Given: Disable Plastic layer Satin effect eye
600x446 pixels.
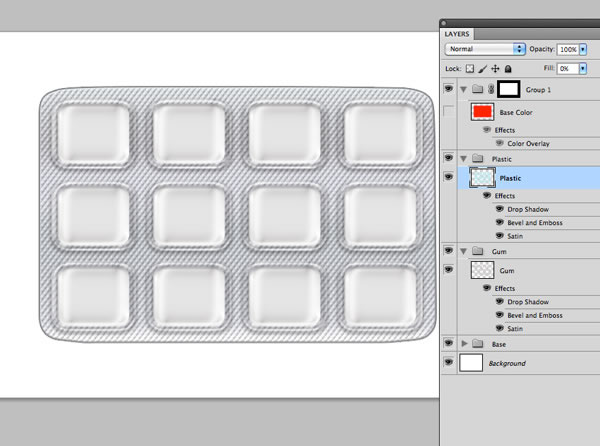Looking at the screenshot, I should pyautogui.click(x=499, y=236).
